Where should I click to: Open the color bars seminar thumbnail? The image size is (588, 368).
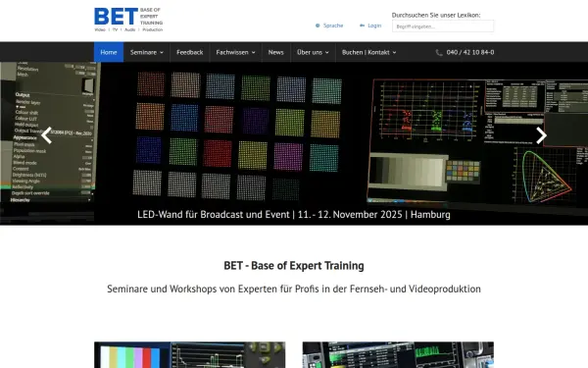(x=190, y=355)
